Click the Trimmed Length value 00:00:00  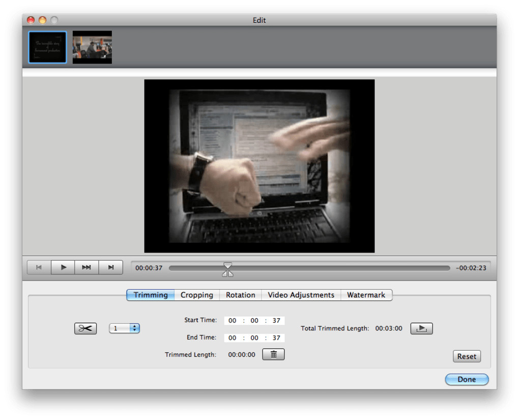[242, 355]
